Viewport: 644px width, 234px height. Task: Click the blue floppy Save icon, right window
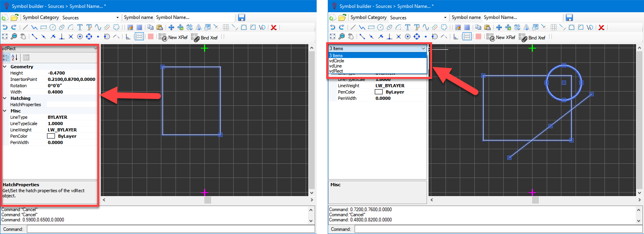coord(569,17)
